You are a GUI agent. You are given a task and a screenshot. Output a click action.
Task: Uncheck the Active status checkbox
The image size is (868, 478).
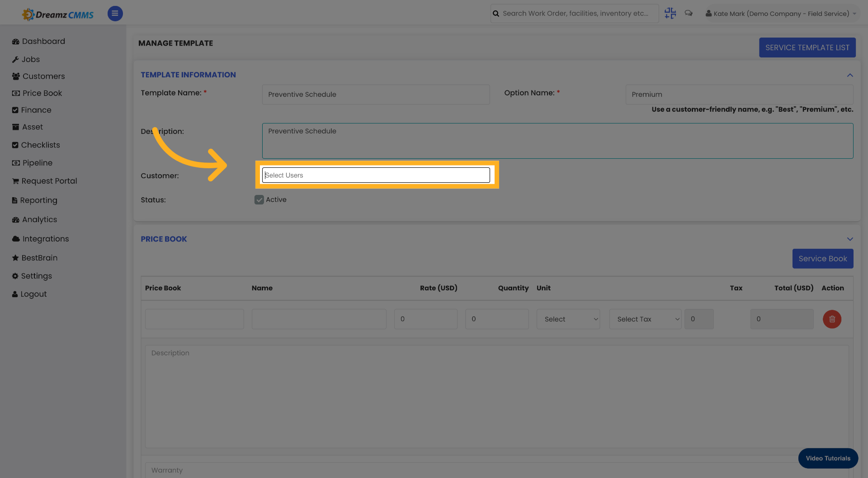pos(259,199)
